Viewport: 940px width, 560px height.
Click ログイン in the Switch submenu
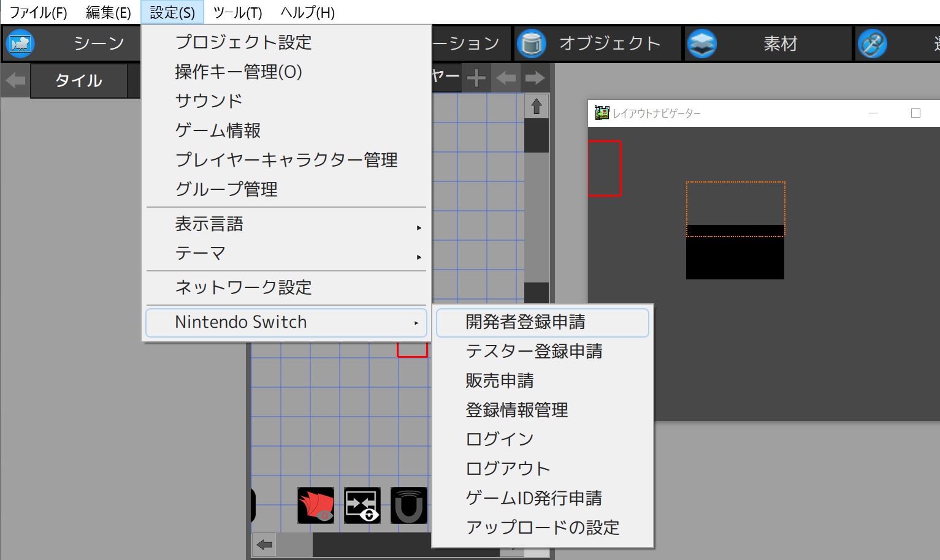click(x=543, y=440)
